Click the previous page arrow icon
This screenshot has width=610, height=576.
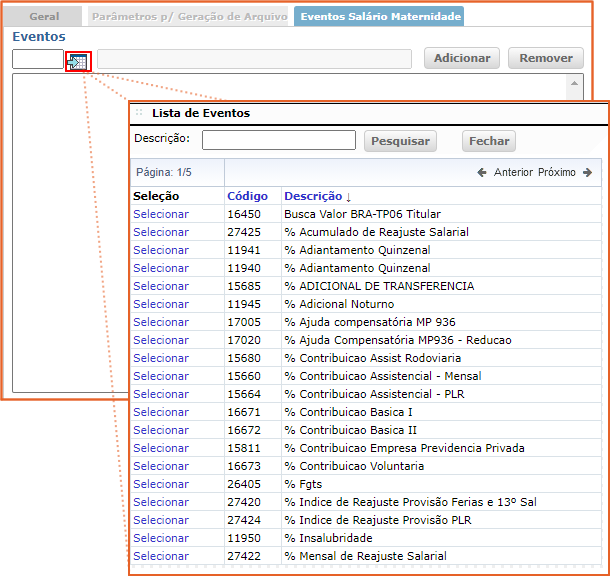pos(481,172)
